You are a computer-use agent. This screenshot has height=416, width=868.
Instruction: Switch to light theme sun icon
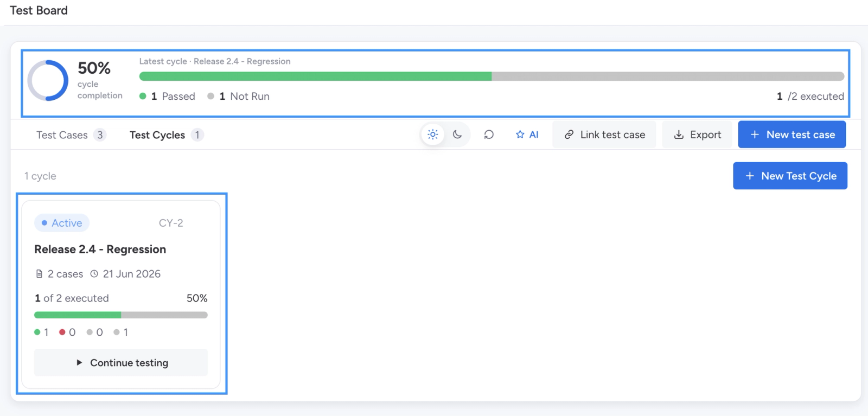[432, 135]
